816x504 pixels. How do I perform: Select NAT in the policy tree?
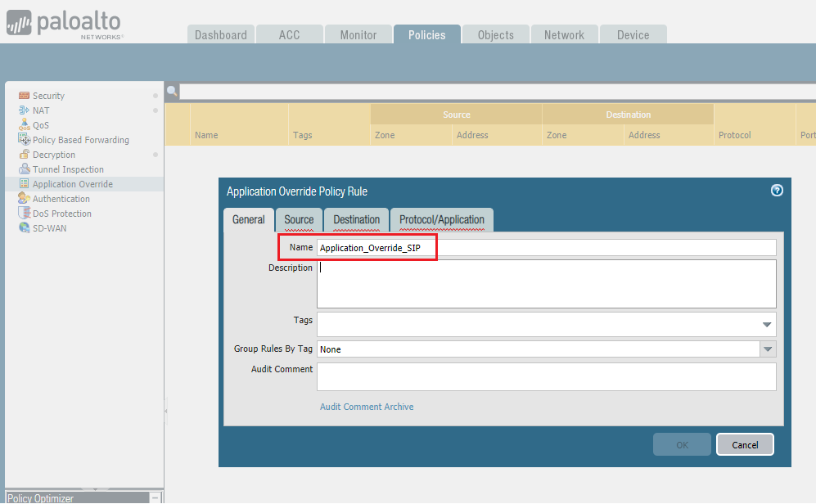[41, 110]
